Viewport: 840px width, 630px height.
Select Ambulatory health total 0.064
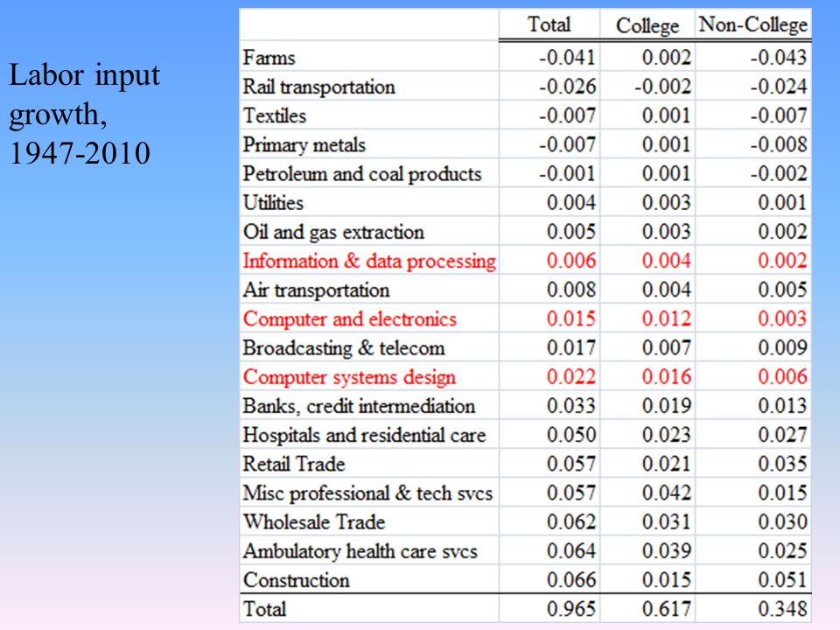pos(571,550)
